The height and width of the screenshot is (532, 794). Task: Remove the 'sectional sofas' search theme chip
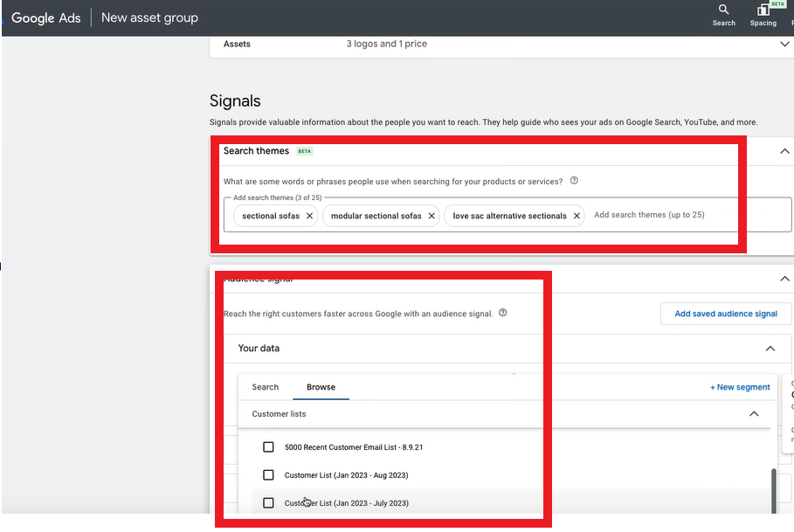tap(309, 216)
